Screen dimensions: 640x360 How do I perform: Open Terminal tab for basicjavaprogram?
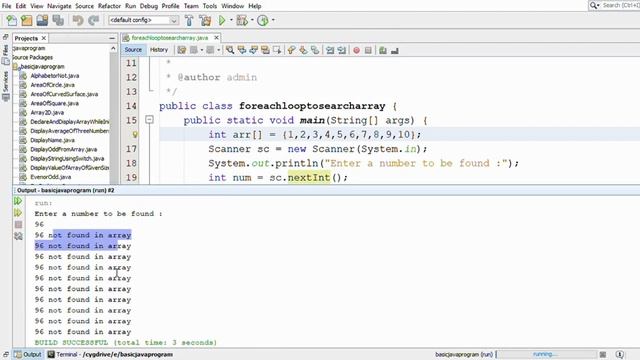pos(110,354)
